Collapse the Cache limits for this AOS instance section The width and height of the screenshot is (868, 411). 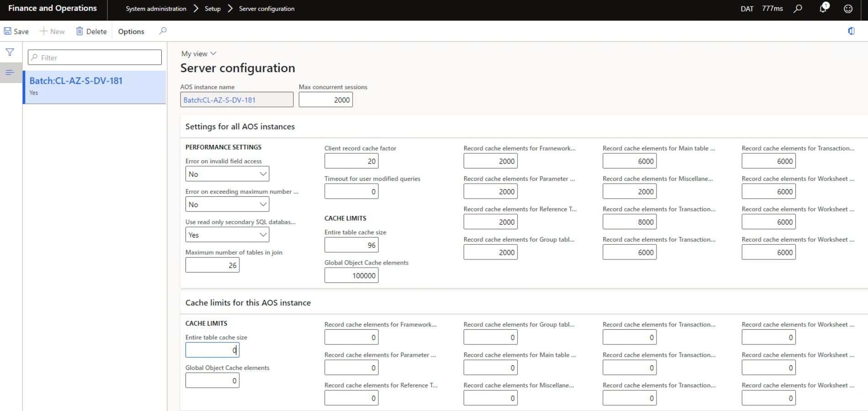coord(248,303)
